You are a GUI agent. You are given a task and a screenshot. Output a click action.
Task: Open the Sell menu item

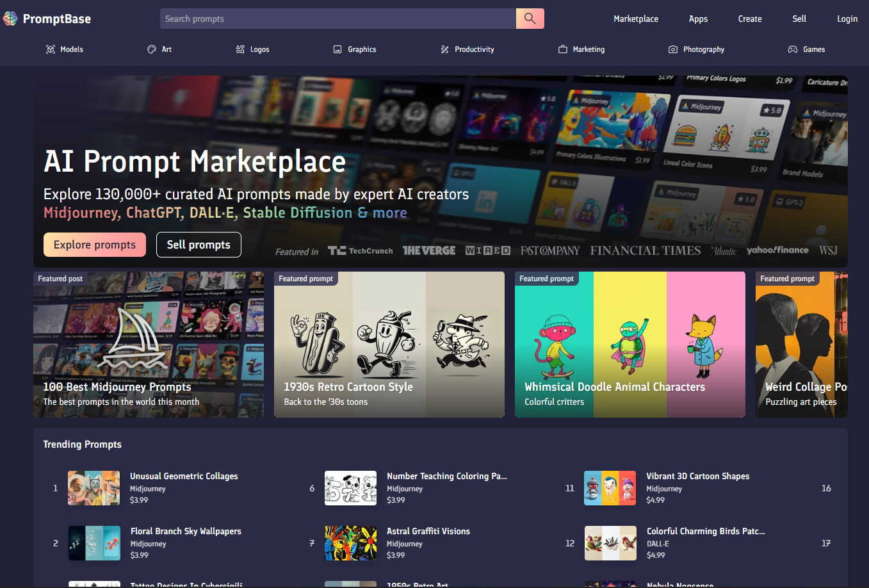pyautogui.click(x=799, y=19)
